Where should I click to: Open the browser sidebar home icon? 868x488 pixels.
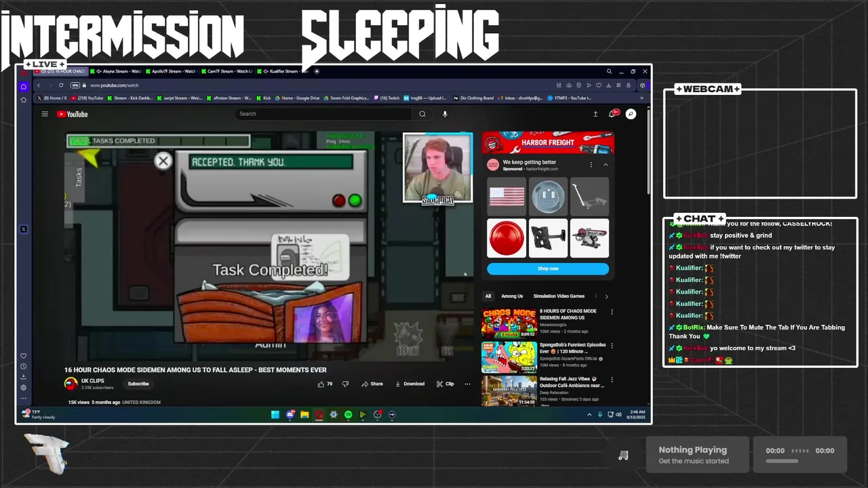click(23, 86)
